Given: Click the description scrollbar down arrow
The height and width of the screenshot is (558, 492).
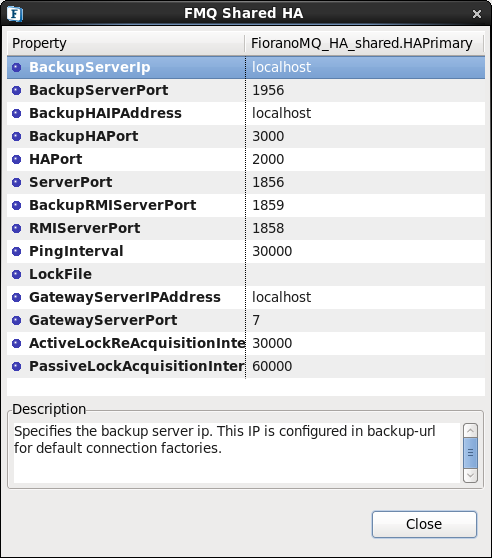Looking at the screenshot, I should click(470, 476).
